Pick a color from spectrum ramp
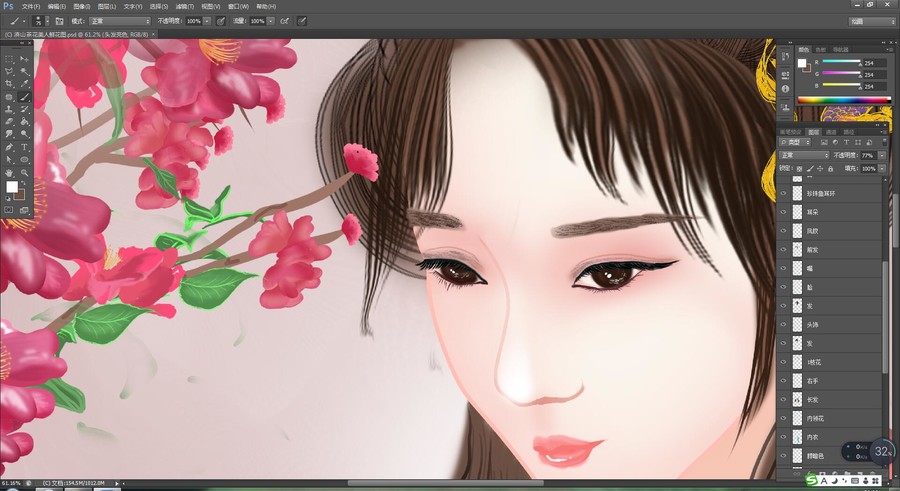Screen dimensions: 900x491 844,100
